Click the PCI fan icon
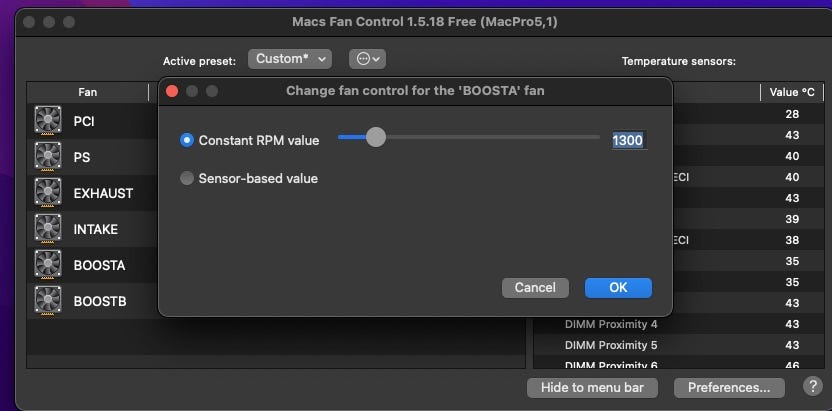Screen dimensions: 832x411 pos(48,121)
